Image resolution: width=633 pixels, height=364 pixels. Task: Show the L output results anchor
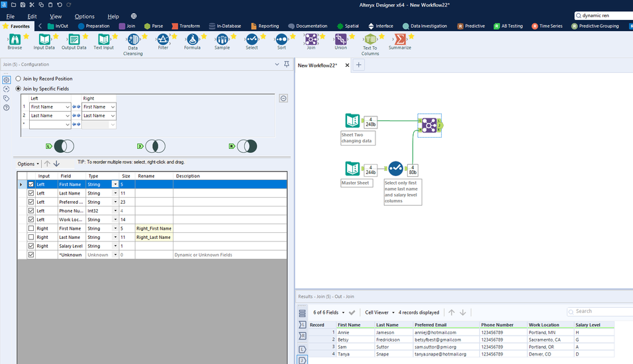pos(303,349)
